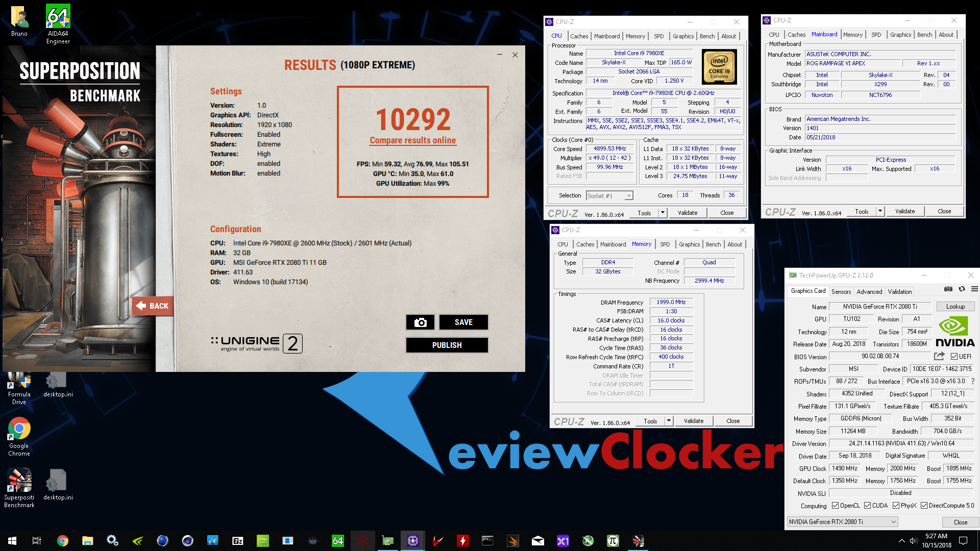
Task: Open Superposition Benchmark desktop shortcut
Action: coord(19,488)
